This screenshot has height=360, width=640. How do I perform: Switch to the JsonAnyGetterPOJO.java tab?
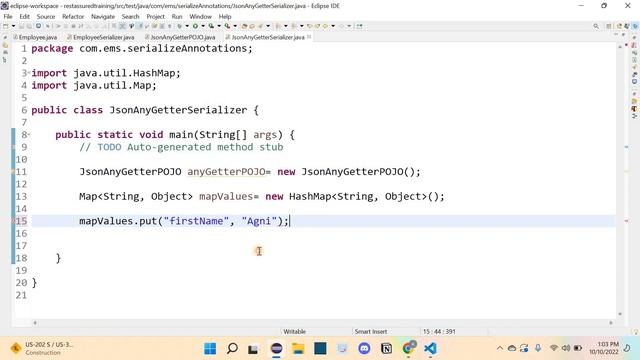click(x=180, y=37)
